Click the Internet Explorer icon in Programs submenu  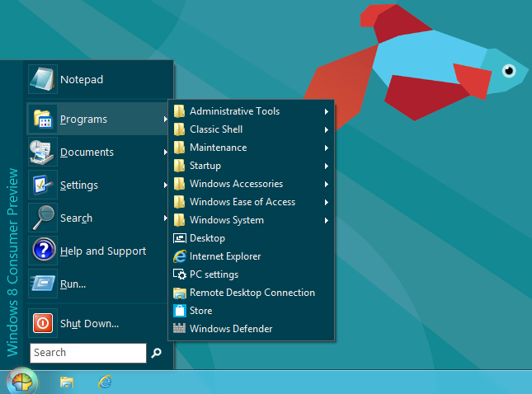pos(180,256)
